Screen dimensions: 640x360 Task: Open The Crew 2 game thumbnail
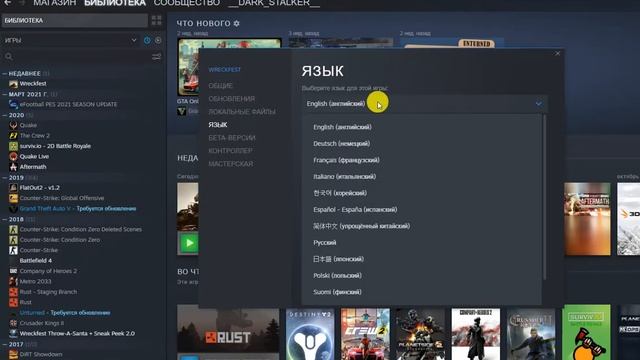(x=365, y=334)
